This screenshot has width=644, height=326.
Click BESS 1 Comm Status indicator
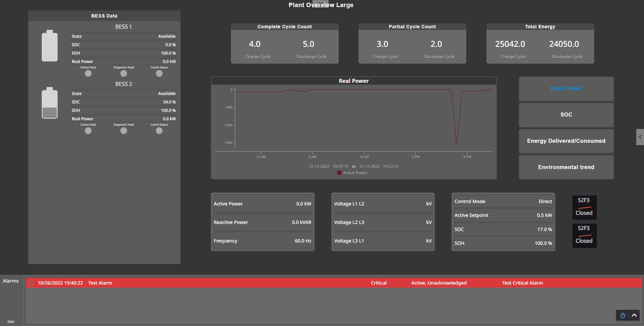point(159,73)
